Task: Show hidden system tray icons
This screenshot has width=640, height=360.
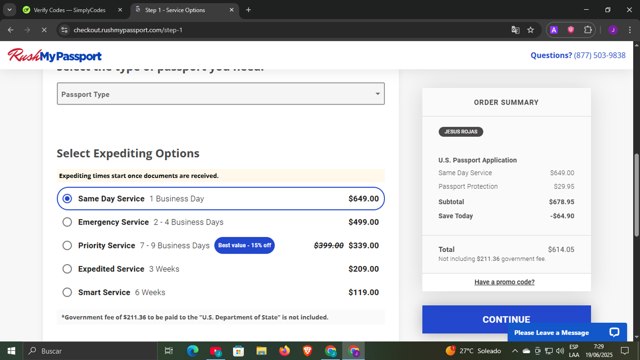Action: 515,351
